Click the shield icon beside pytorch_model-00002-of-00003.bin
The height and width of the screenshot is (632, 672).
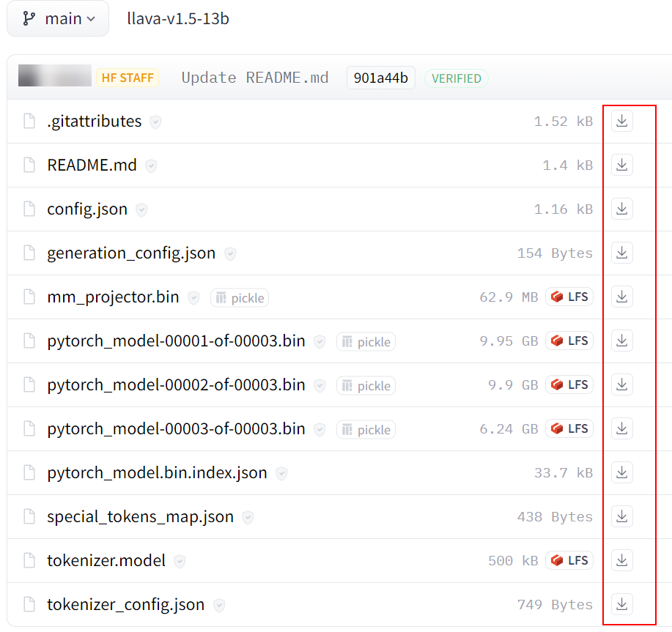(320, 385)
